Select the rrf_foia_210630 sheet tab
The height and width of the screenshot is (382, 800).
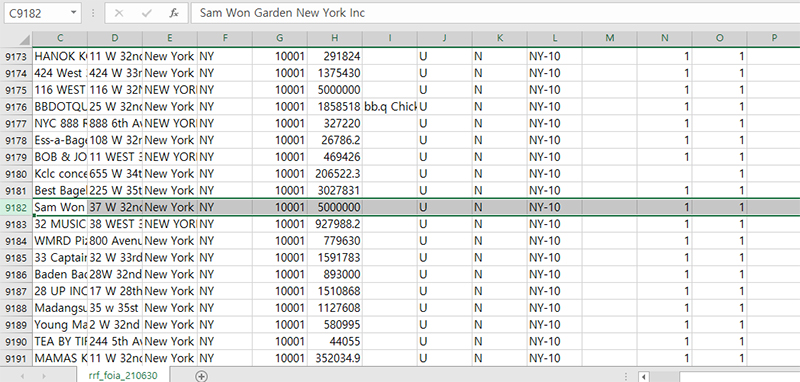[123, 376]
